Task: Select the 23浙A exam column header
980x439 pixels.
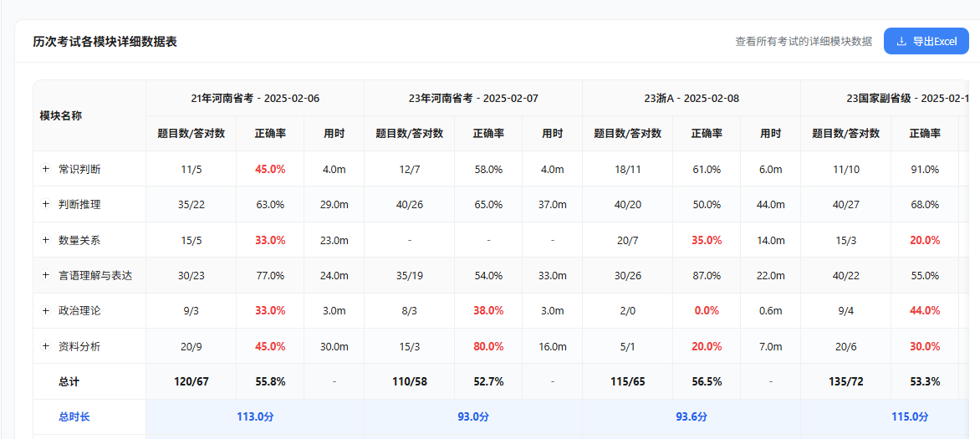Action: click(692, 98)
